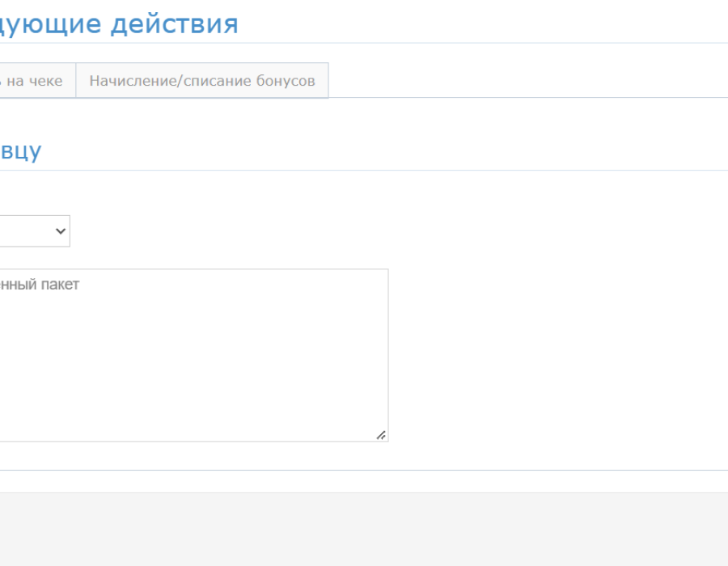Switch to the tab ending in 'на чеке'
The height and width of the screenshot is (566, 728).
coord(37,81)
